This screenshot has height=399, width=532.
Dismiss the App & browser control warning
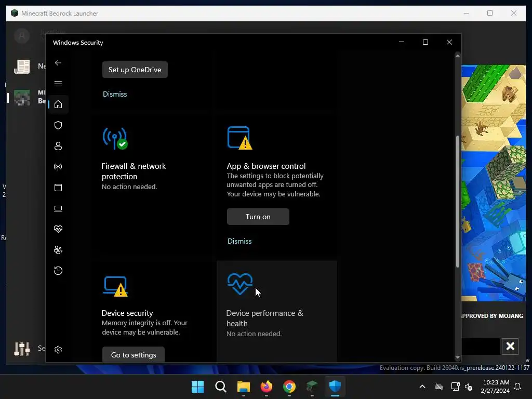(x=240, y=241)
